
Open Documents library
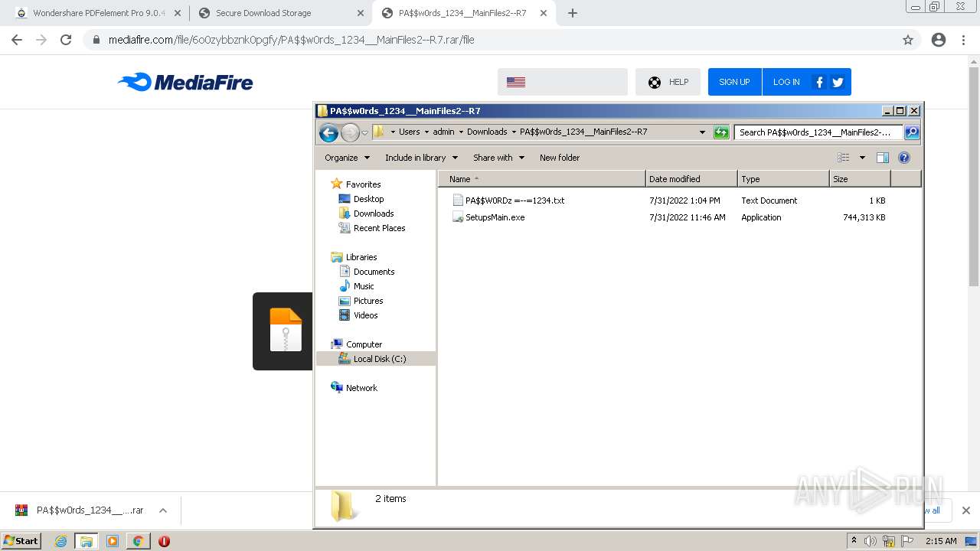(367, 272)
